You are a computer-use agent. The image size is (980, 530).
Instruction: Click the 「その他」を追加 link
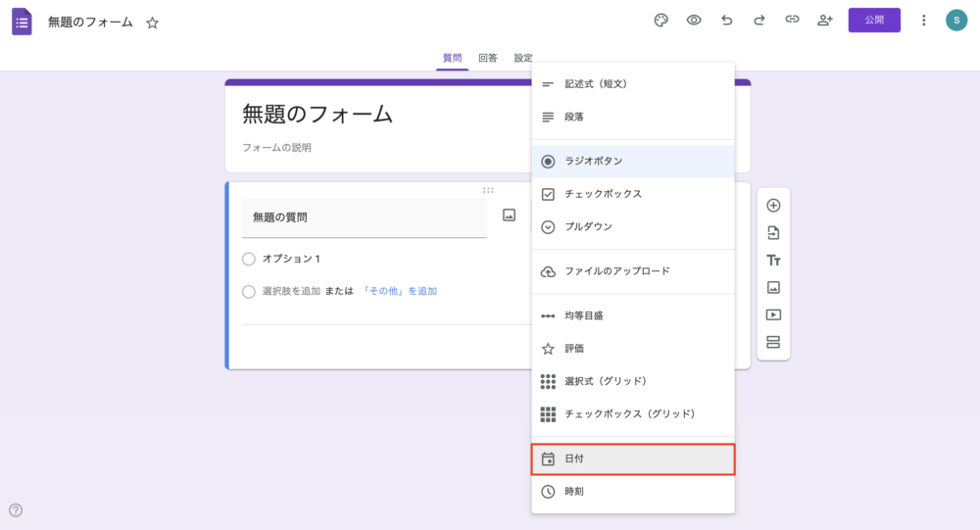point(400,291)
